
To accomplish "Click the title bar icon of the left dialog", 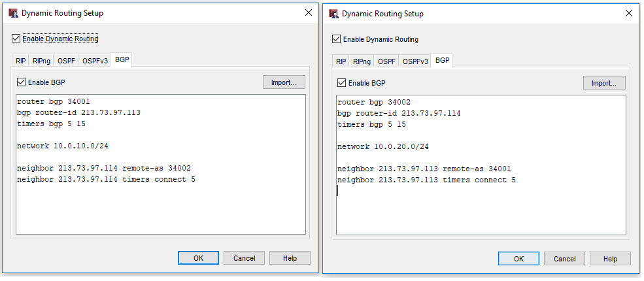I will (x=13, y=13).
